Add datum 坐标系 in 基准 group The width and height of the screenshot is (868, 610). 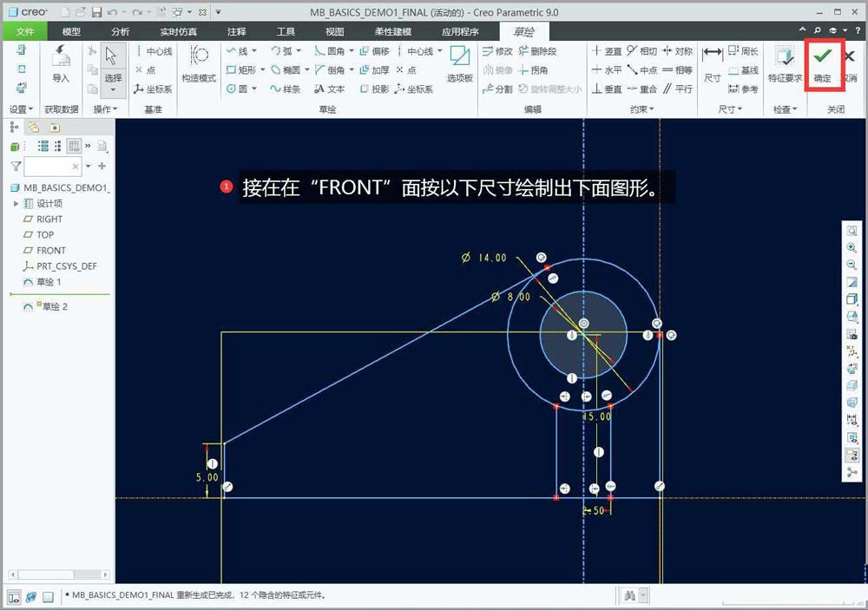click(154, 89)
